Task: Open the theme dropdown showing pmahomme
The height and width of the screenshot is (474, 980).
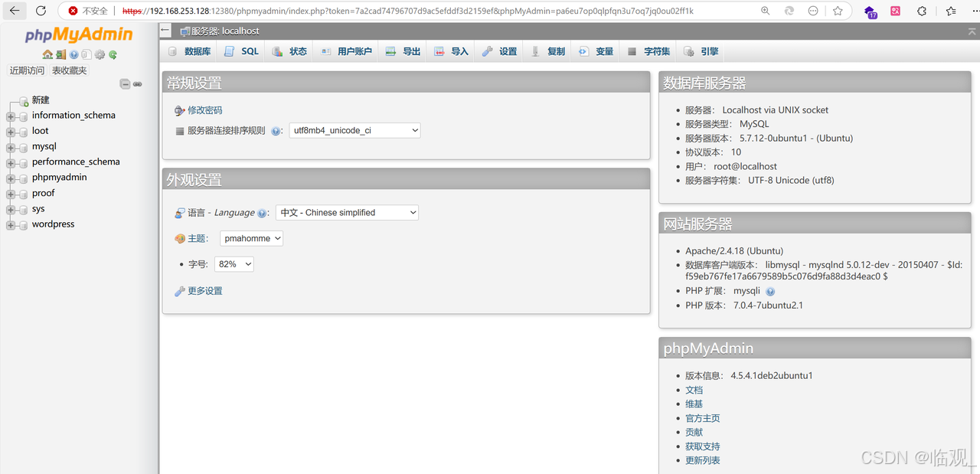Action: [251, 238]
